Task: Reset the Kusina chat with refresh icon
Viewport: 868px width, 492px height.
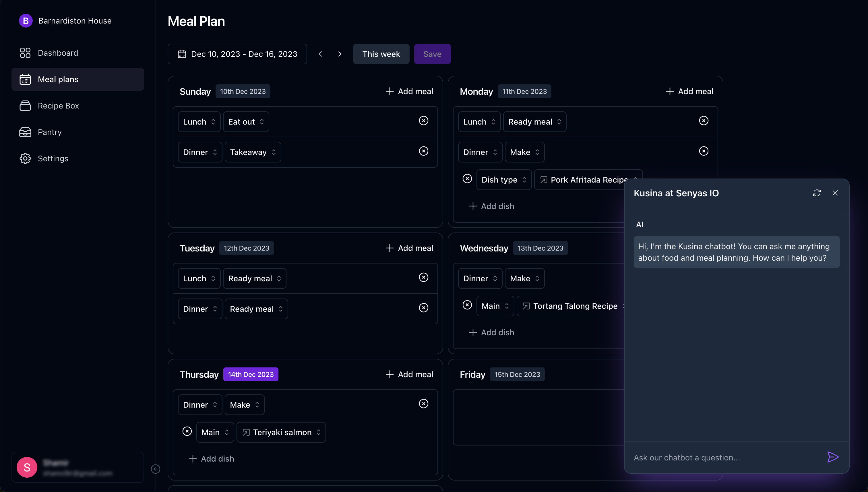Action: pos(817,193)
